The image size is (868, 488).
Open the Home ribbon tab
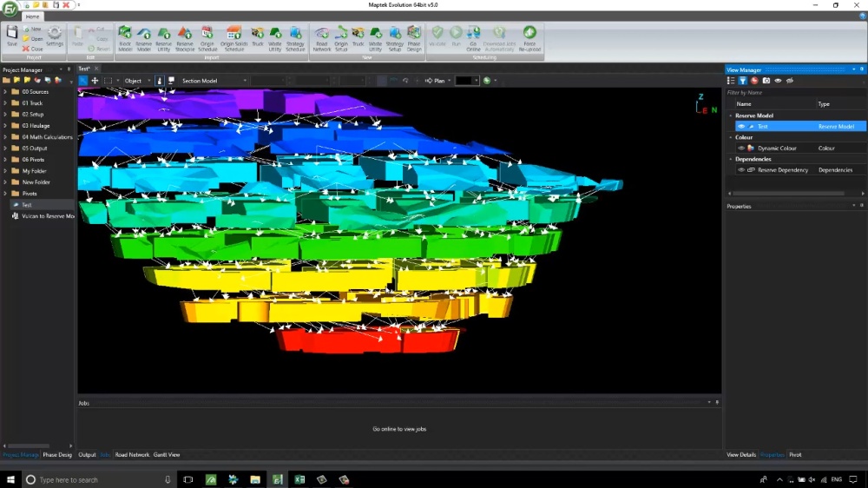[32, 16]
